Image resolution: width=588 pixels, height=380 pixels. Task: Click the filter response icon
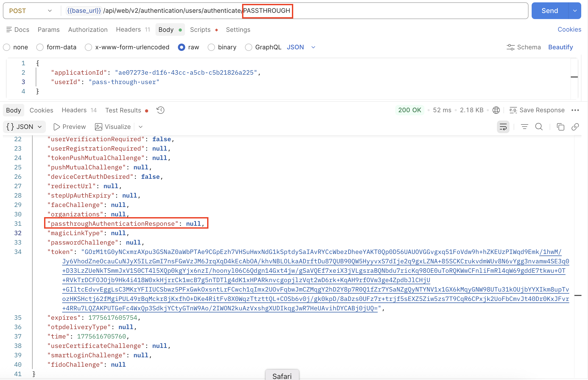point(525,127)
